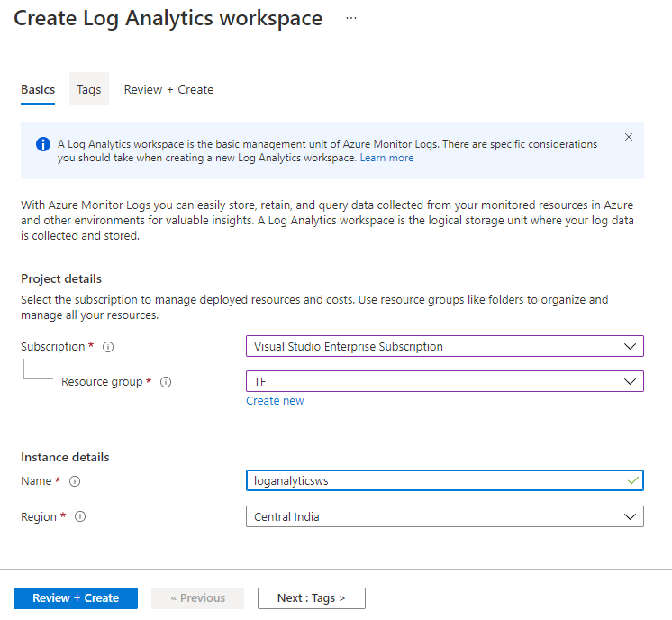
Task: Click the Region info tooltip icon
Action: coord(80,516)
